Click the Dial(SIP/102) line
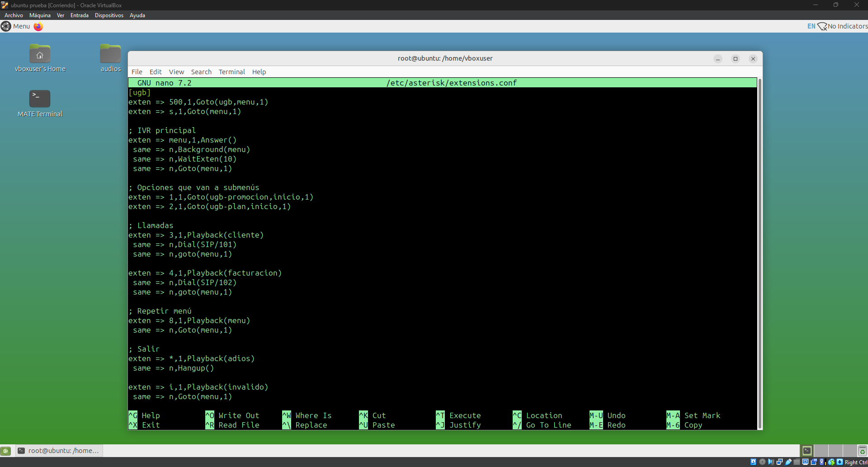 (185, 282)
